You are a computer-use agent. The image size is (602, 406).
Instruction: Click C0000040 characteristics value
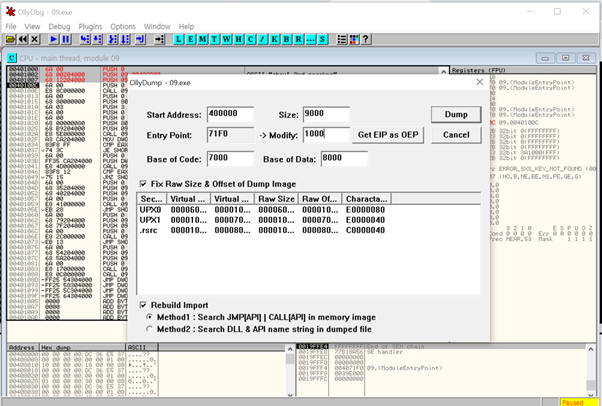pos(365,230)
